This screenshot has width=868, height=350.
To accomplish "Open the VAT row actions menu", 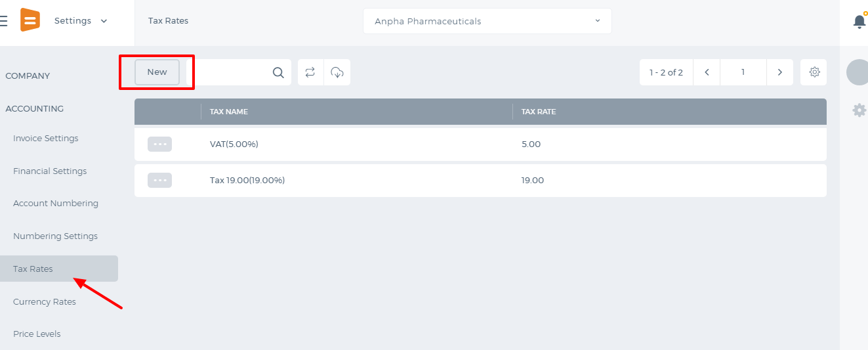I will click(x=159, y=144).
